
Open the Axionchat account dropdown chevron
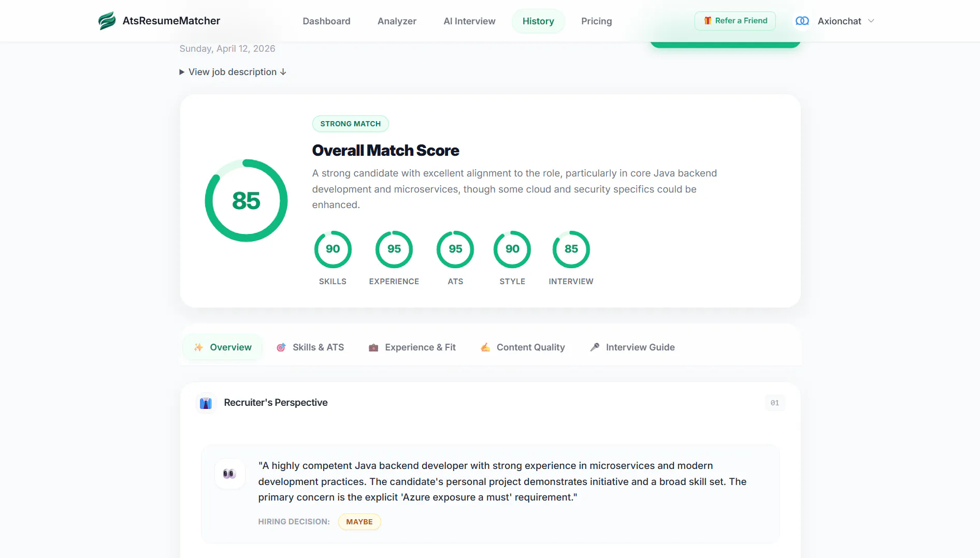[871, 21]
